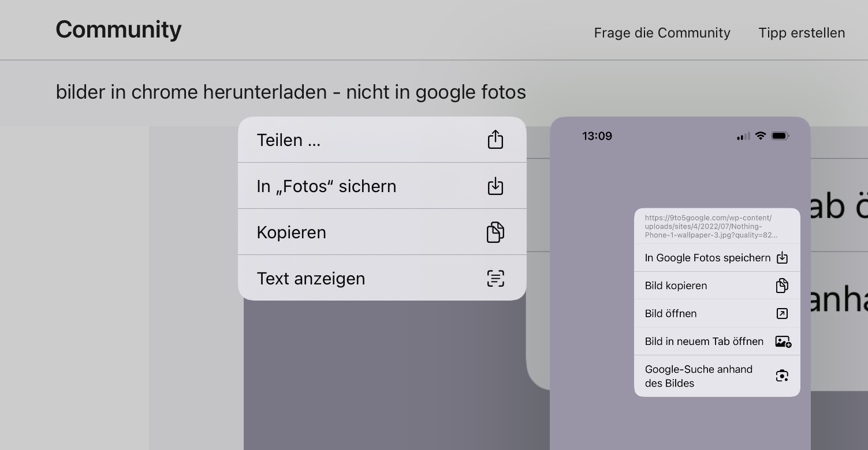This screenshot has height=450, width=868.
Task: Choose "Bild in neuem Tab öffnen"
Action: click(704, 342)
